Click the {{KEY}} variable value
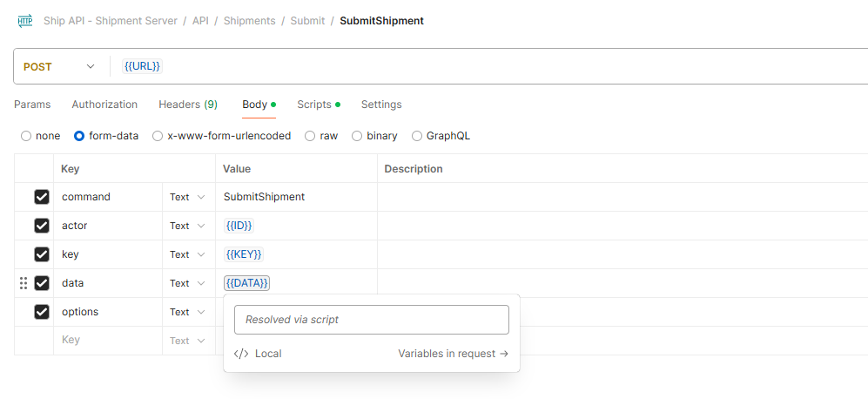 [244, 254]
